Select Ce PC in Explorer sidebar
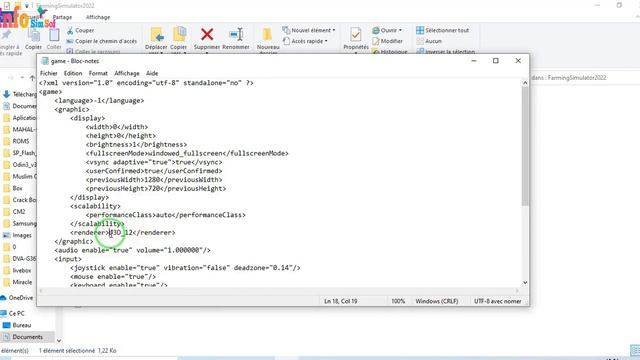The height and width of the screenshot is (360, 640). point(13,313)
